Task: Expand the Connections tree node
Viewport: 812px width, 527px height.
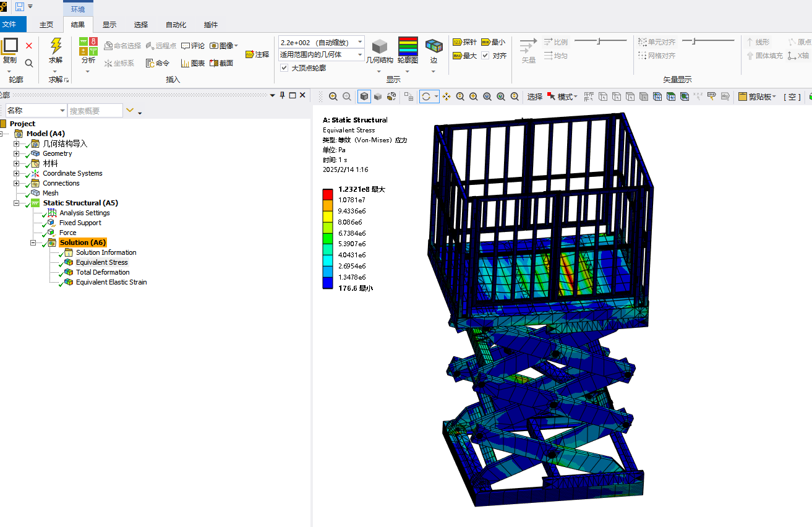Action: pyautogui.click(x=17, y=183)
